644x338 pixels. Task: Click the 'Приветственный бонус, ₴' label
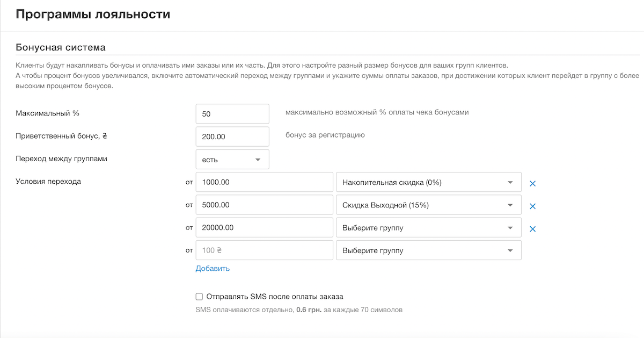pos(62,136)
